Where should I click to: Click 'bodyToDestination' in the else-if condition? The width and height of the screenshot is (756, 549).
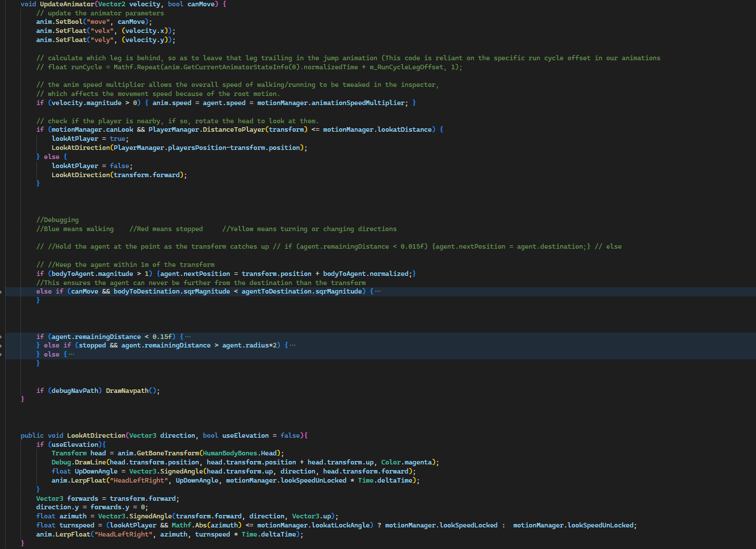point(146,292)
